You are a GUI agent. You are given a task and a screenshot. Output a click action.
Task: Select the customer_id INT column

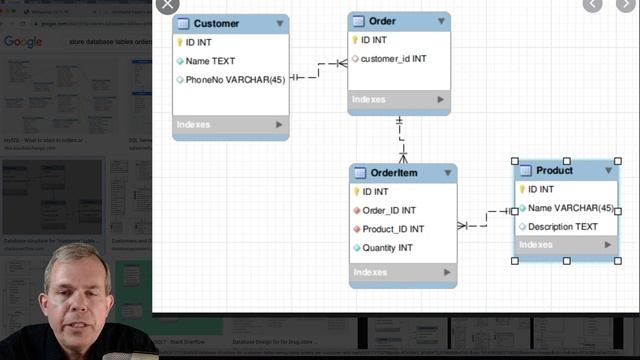pyautogui.click(x=393, y=59)
